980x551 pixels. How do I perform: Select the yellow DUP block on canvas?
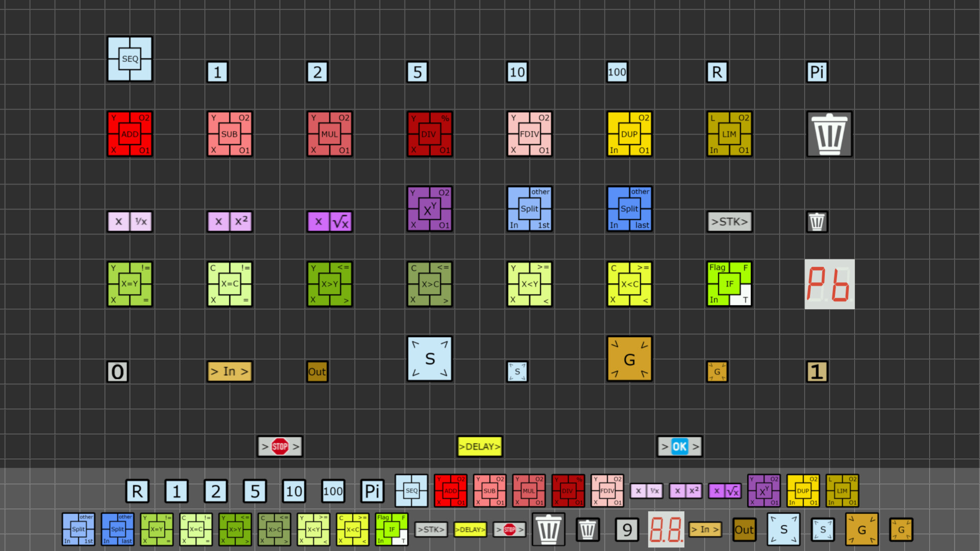(629, 134)
